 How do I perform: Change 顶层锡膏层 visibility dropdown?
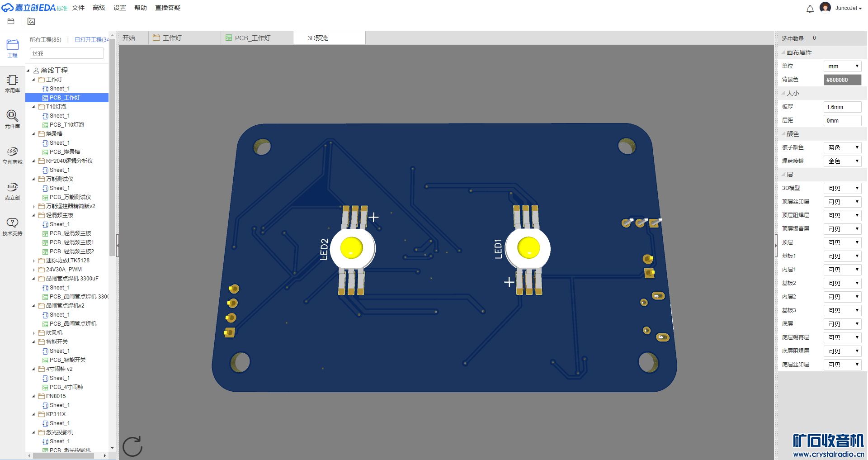[x=842, y=229]
